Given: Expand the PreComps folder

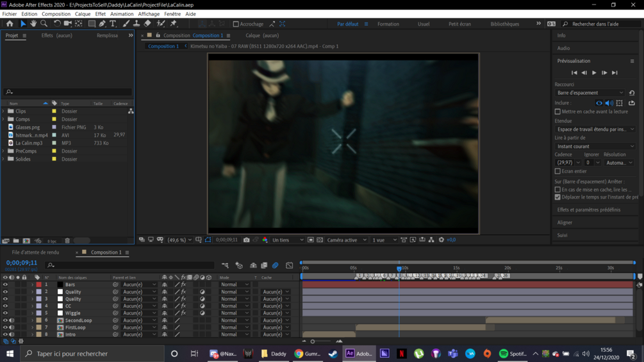Looking at the screenshot, I should point(3,151).
